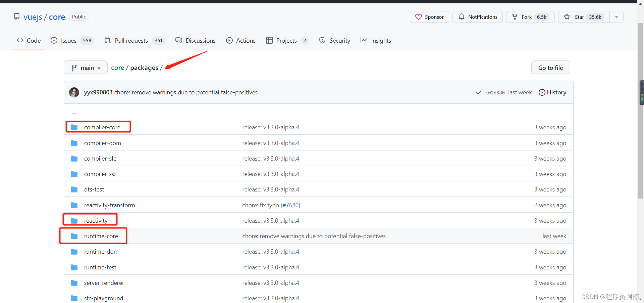
Task: Click the green commit status checkmark
Action: [479, 93]
